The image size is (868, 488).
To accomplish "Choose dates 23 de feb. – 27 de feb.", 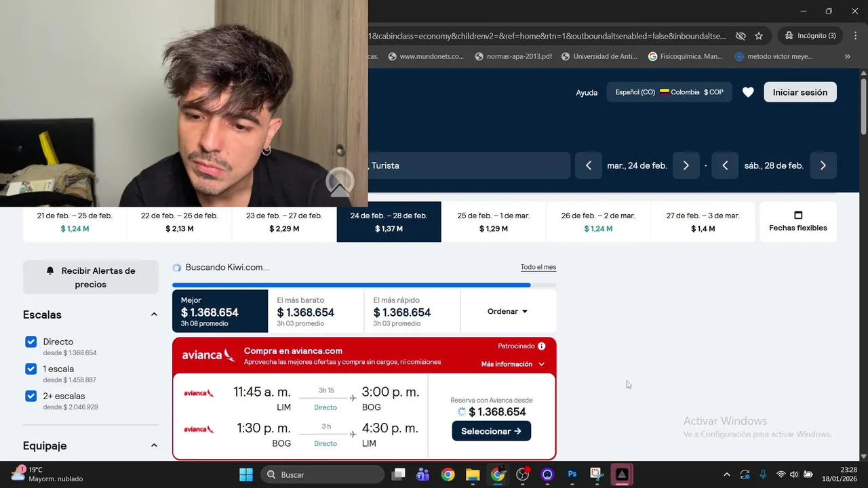I will pos(284,222).
